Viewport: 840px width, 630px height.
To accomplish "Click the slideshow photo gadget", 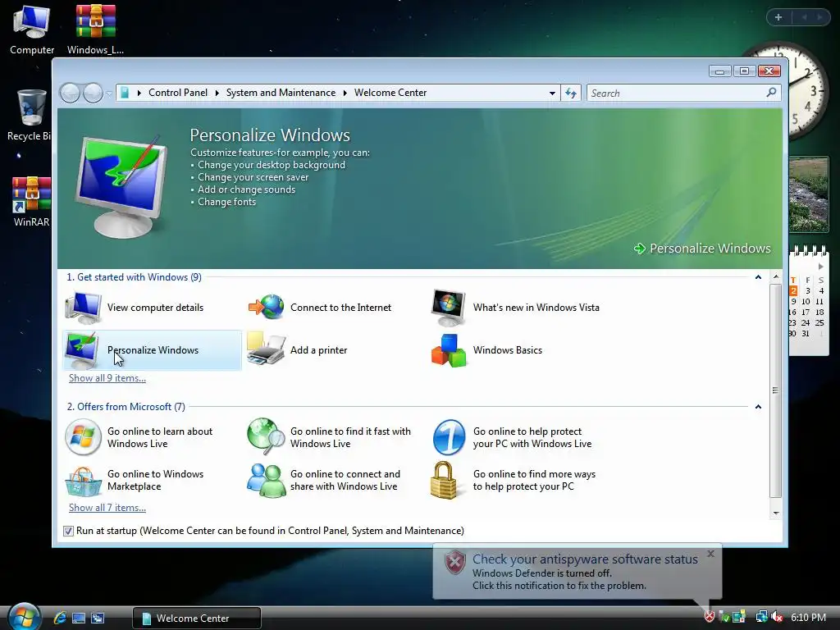I will click(809, 194).
